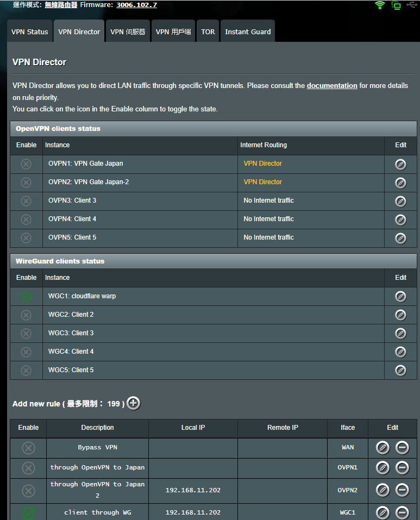Disable WGC1 cloudflare warp client
This screenshot has width=420, height=520.
(x=26, y=297)
